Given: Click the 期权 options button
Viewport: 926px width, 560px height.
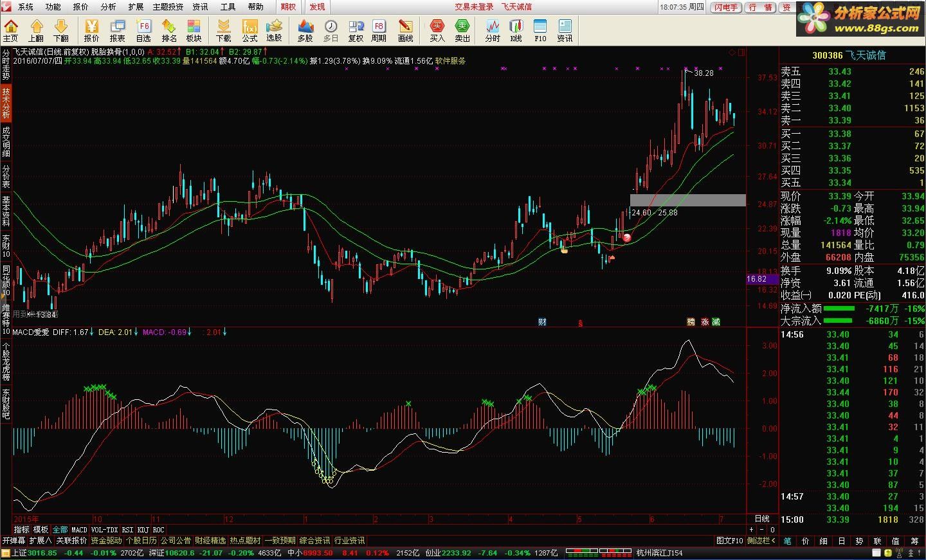Looking at the screenshot, I should 288,6.
